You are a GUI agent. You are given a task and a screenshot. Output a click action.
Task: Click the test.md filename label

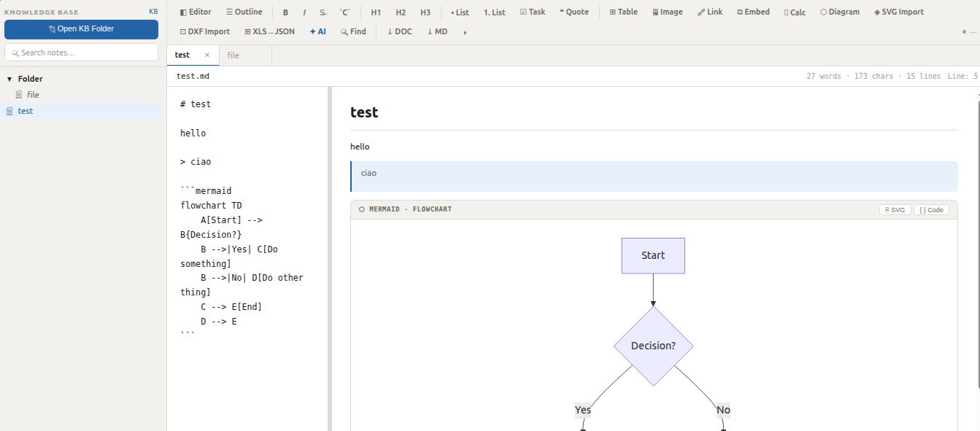(193, 76)
